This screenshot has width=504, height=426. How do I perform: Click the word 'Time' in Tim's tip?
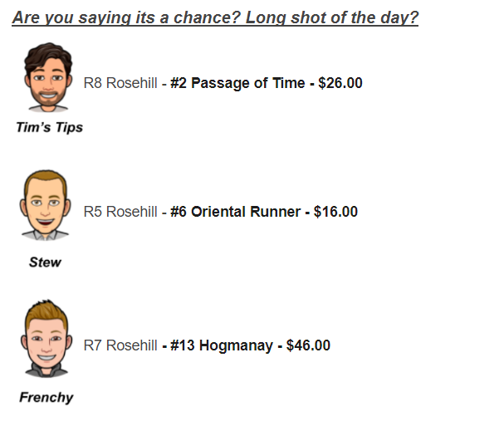[x=289, y=83]
